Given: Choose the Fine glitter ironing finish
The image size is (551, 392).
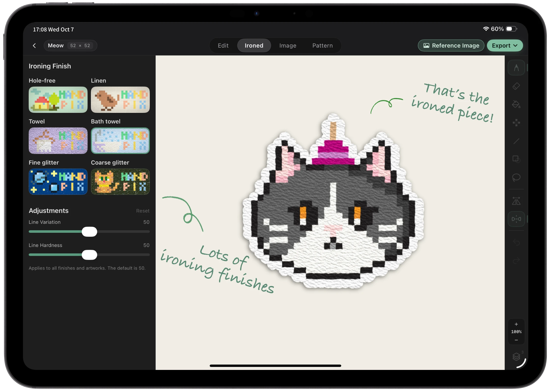Looking at the screenshot, I should coord(58,182).
